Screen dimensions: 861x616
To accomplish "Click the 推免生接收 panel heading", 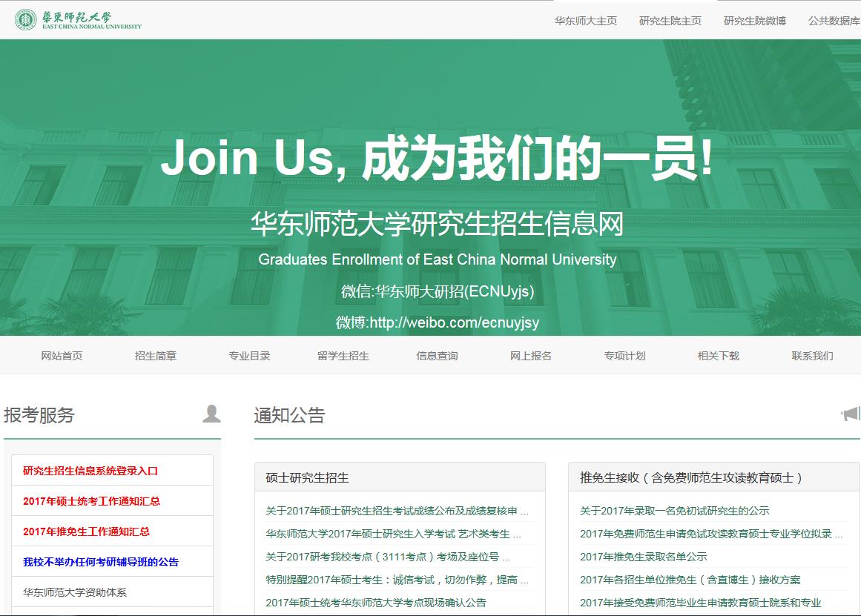I will 691,477.
